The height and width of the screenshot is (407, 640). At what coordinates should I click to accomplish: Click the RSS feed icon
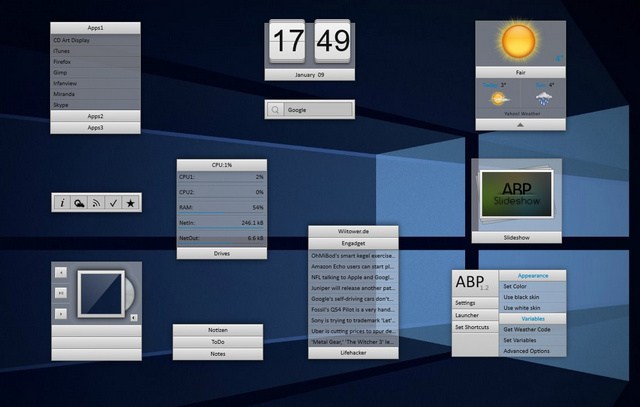coord(96,203)
